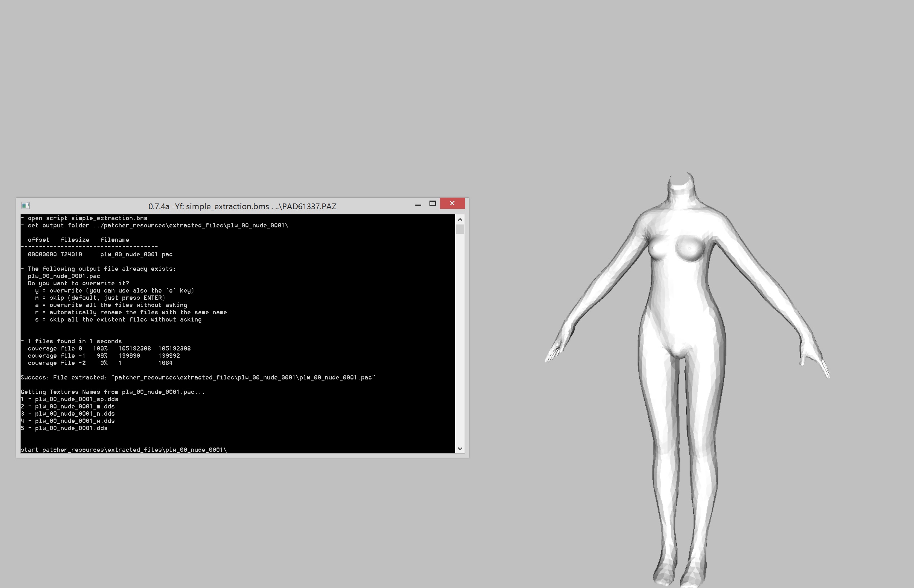Click the 'Success: File extracted' message line
Screen dimensions: 914x588
[x=198, y=377]
